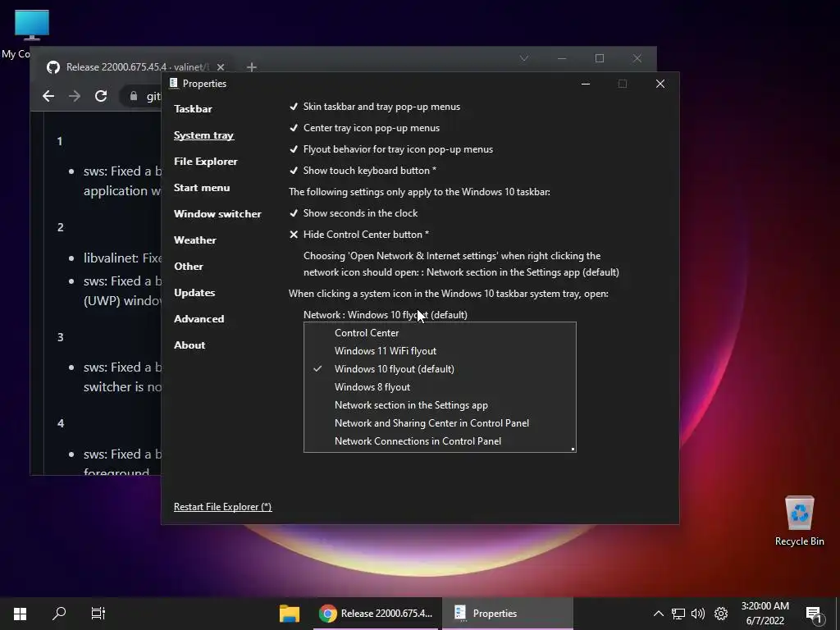
Task: Toggle Show touch keyboard button option
Action: pos(363,171)
